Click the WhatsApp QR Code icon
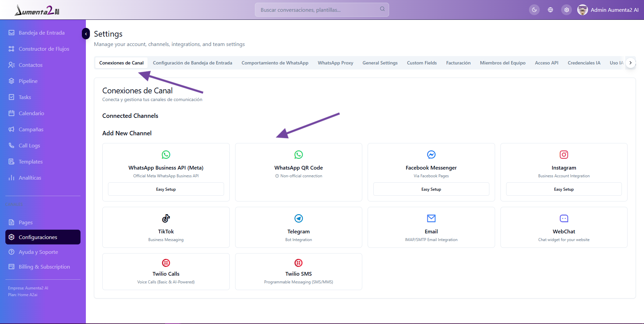This screenshot has width=644, height=324. (299, 154)
